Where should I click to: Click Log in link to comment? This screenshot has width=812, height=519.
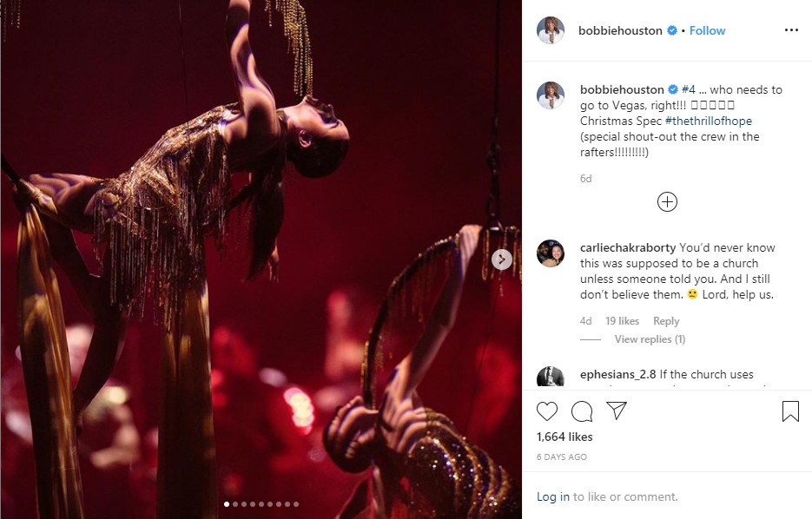coord(552,496)
